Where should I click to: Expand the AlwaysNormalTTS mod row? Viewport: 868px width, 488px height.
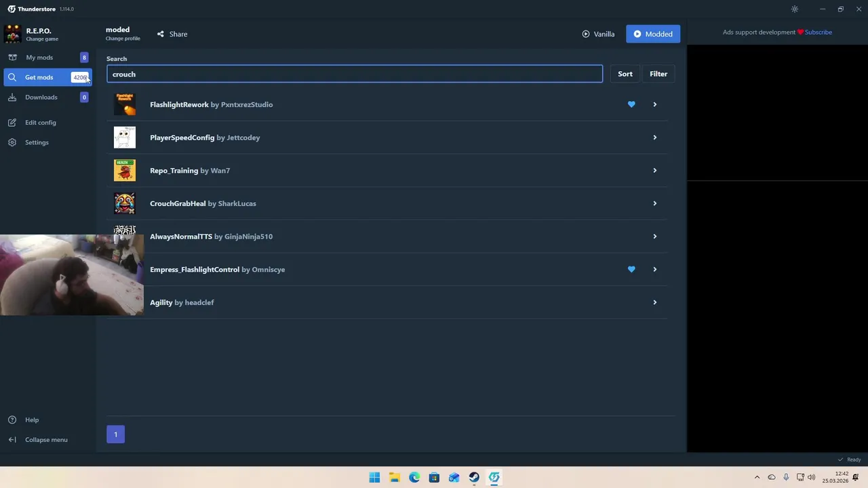tap(654, 237)
